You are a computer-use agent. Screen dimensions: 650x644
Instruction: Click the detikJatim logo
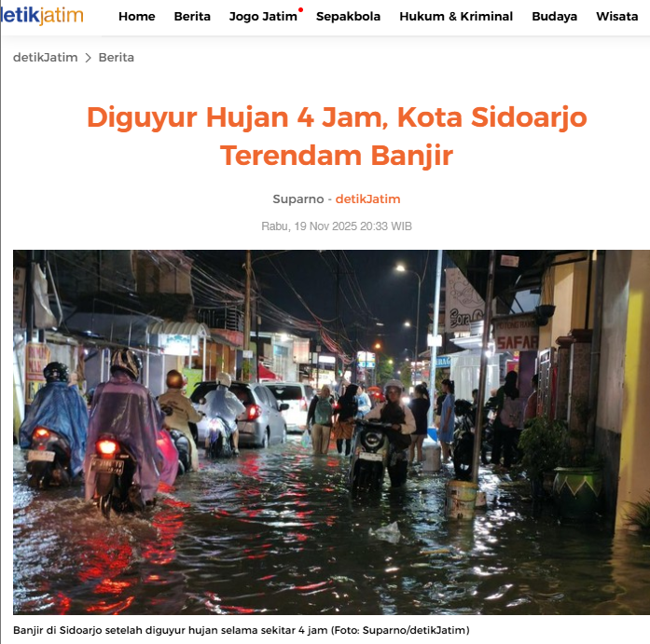[41, 16]
